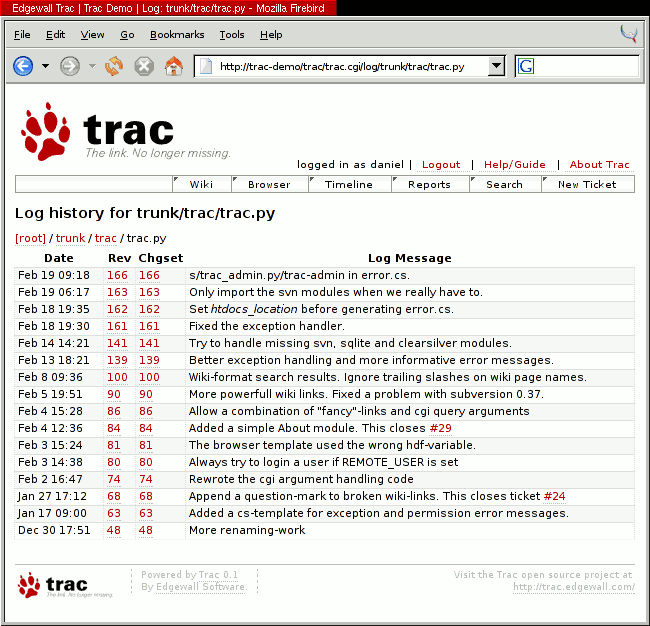Visit the http://trac.edgewall.com/ footer link

click(x=574, y=587)
